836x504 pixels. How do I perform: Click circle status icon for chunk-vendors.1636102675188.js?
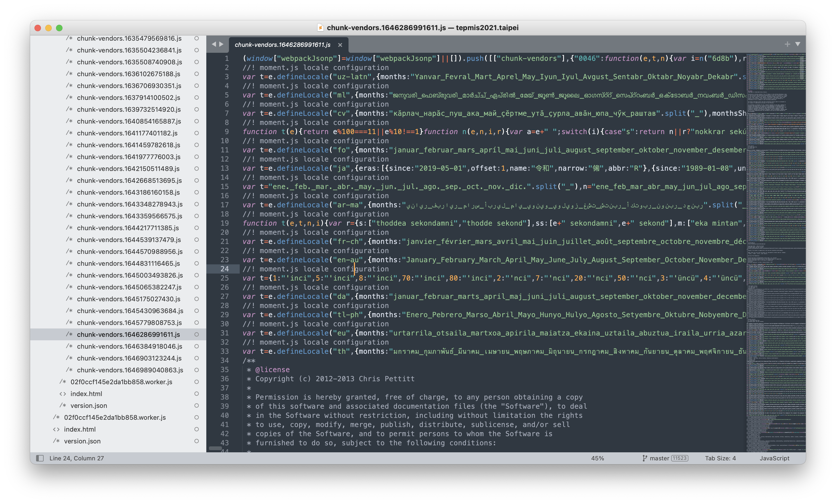point(196,74)
